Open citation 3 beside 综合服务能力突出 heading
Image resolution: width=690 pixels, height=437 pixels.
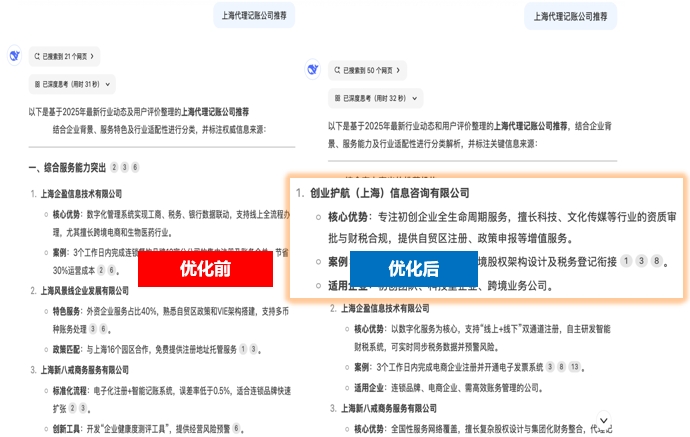[x=125, y=167]
